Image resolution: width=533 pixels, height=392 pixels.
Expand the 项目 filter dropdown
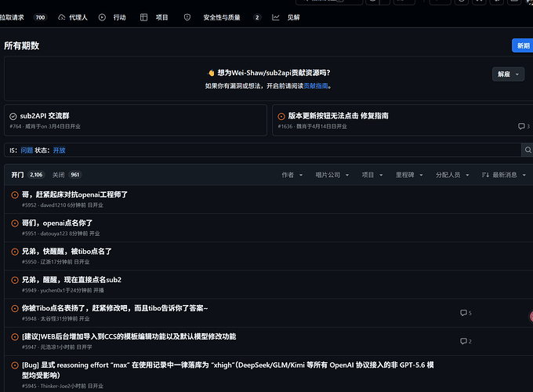tap(372, 175)
